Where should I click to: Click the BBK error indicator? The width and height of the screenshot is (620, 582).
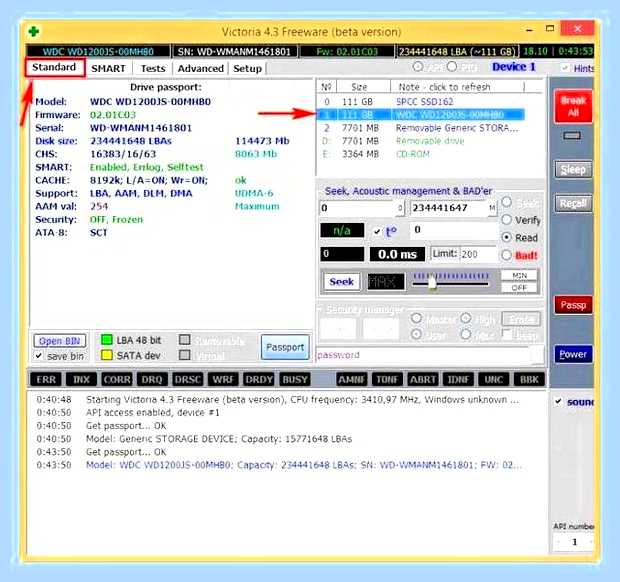529,380
